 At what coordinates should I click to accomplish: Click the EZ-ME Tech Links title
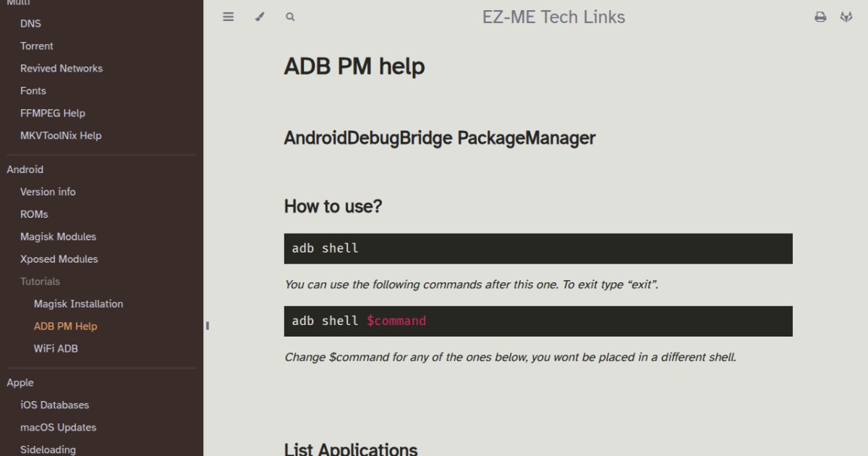point(553,17)
